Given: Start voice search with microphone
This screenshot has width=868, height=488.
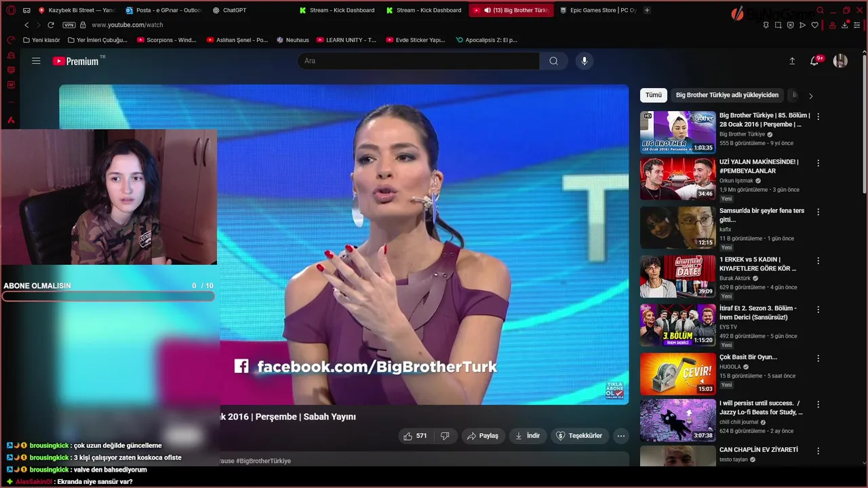Looking at the screenshot, I should [x=585, y=61].
